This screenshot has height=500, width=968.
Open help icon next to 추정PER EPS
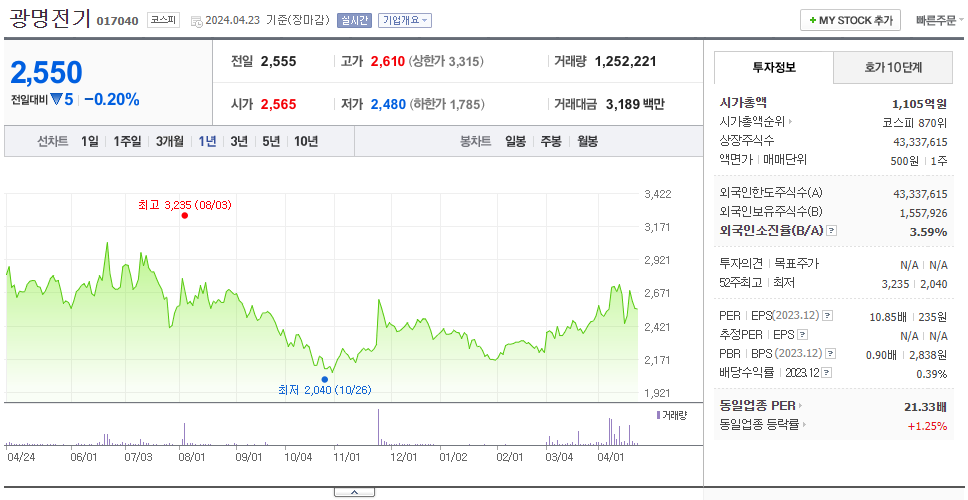tap(802, 335)
